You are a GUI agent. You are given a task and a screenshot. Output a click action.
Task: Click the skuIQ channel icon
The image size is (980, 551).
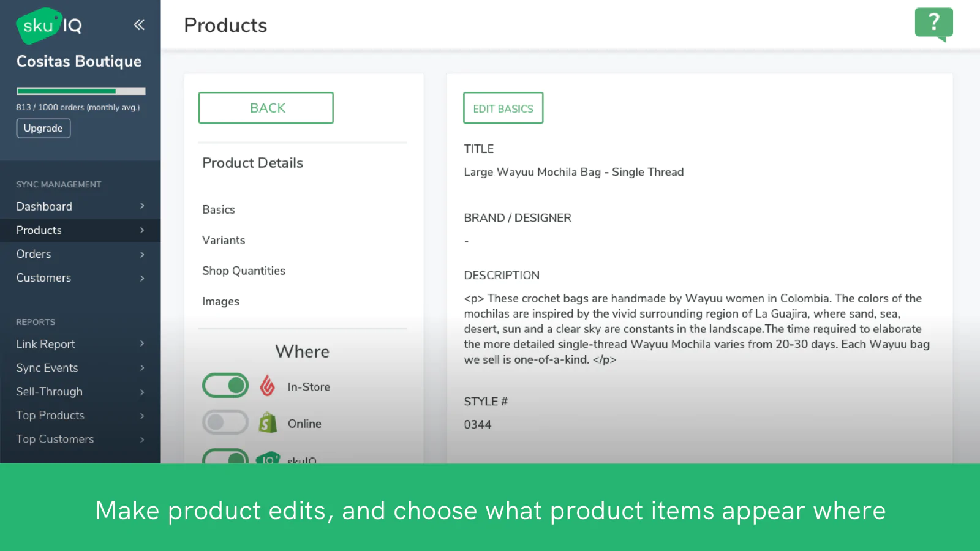(268, 458)
